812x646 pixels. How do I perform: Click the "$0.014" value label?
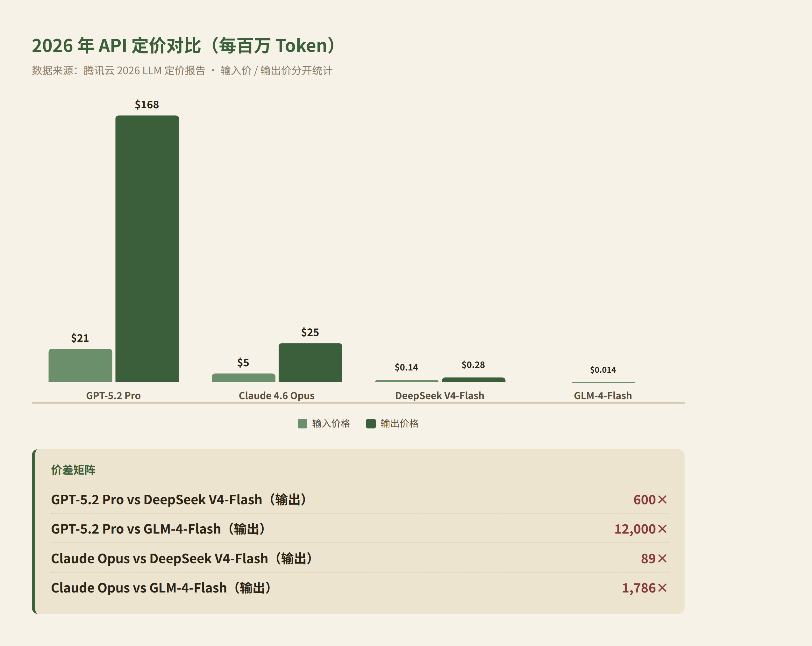click(603, 370)
